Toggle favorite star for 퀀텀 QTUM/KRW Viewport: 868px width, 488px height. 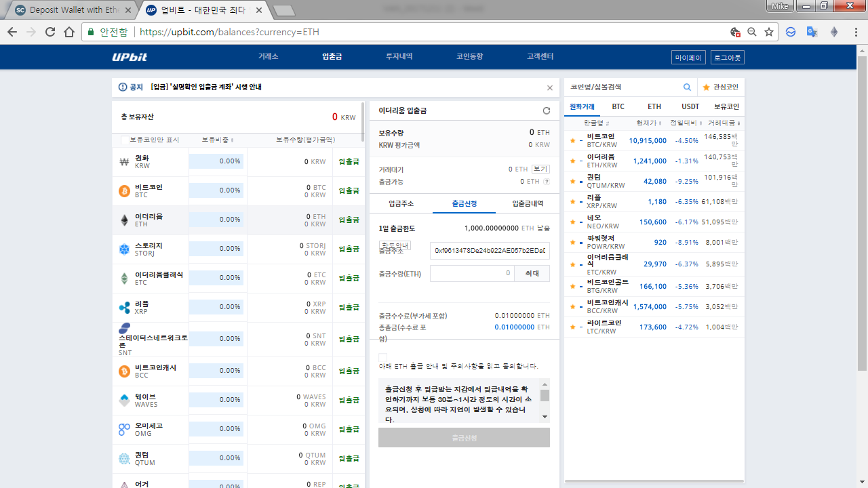tap(572, 182)
